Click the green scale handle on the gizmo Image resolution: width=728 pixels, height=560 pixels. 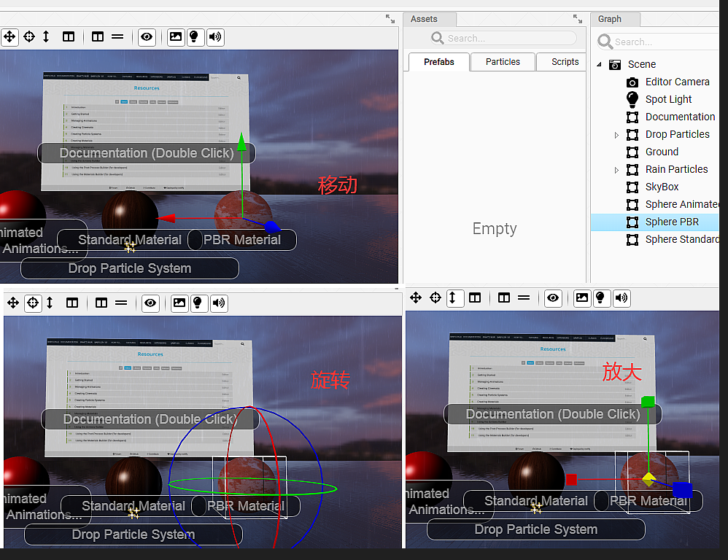648,401
